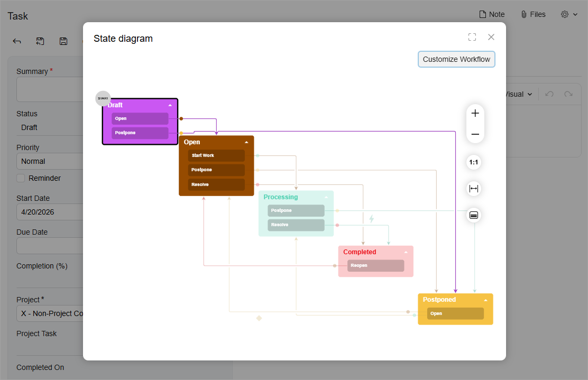The width and height of the screenshot is (588, 380).
Task: Select Postpone transition in Open node
Action: (x=216, y=170)
